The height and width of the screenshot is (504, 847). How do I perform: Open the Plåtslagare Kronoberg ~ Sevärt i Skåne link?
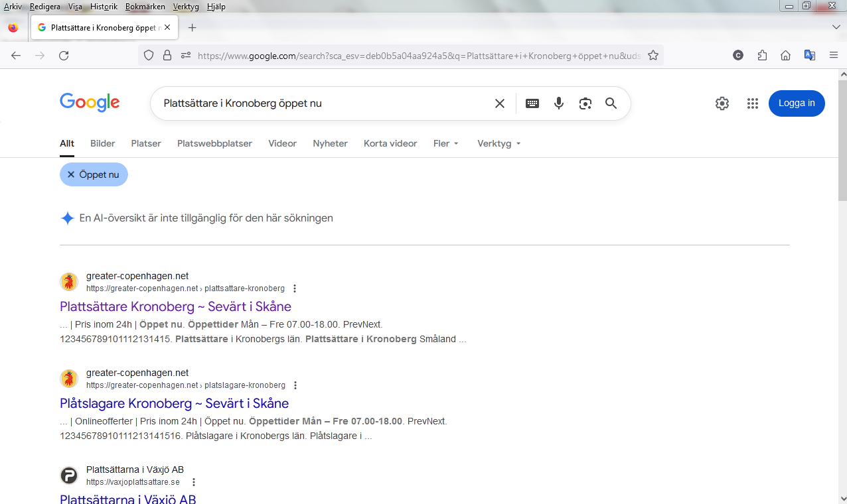174,403
